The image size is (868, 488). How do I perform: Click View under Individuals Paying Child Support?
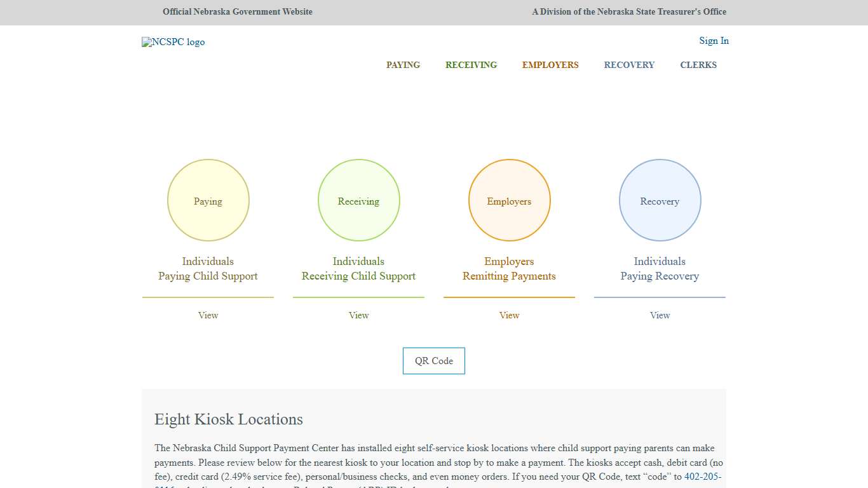tap(208, 315)
